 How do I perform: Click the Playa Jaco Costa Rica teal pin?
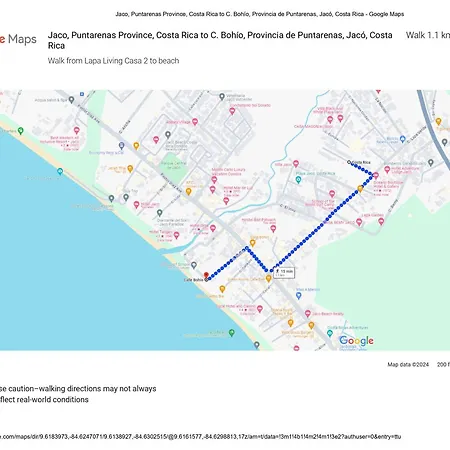pyautogui.click(x=298, y=180)
